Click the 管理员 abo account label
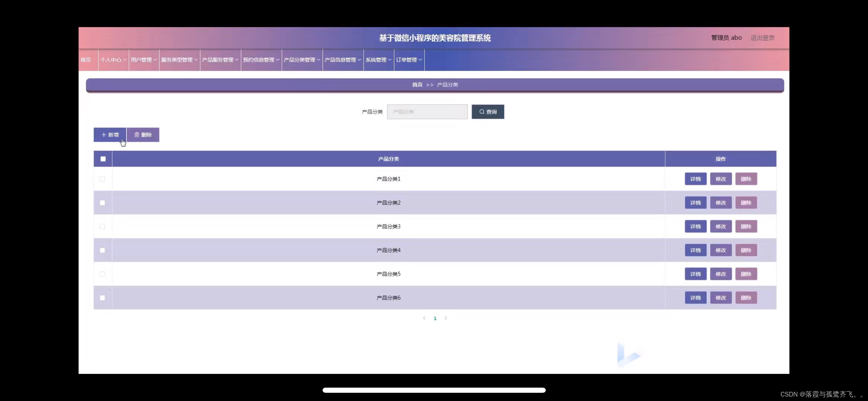The image size is (868, 401). (726, 38)
